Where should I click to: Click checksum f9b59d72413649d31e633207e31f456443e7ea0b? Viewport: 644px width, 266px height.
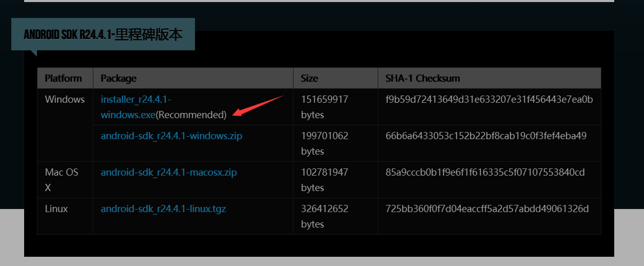click(490, 100)
